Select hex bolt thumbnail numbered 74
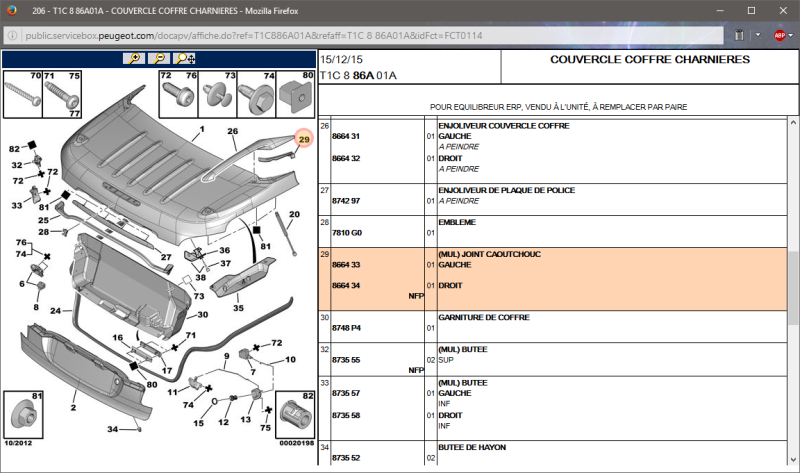Viewport: 800px width, 473px height. click(256, 94)
